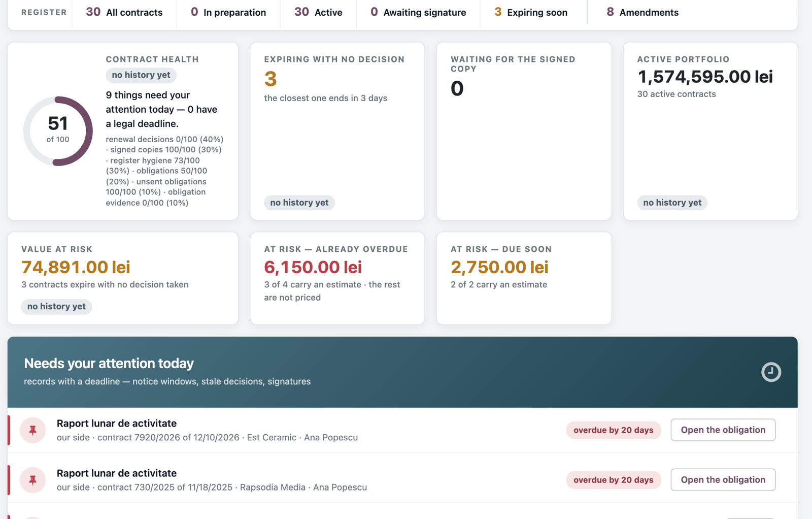The width and height of the screenshot is (812, 519).
Task: Click the 2,750.00 lei due soon amount
Action: pos(499,267)
